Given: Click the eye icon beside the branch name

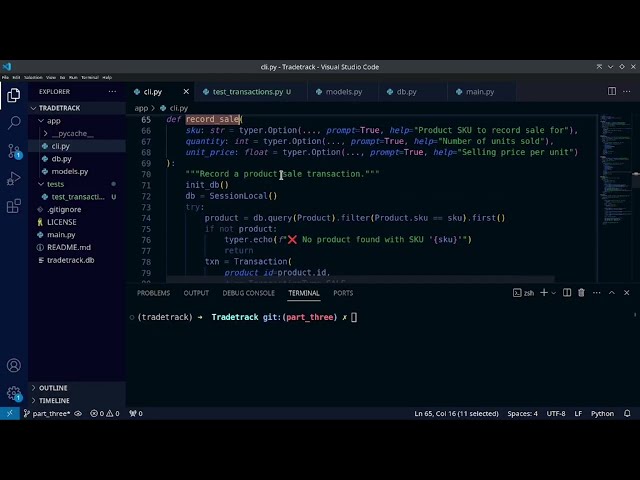Looking at the screenshot, I should click(x=78, y=413).
